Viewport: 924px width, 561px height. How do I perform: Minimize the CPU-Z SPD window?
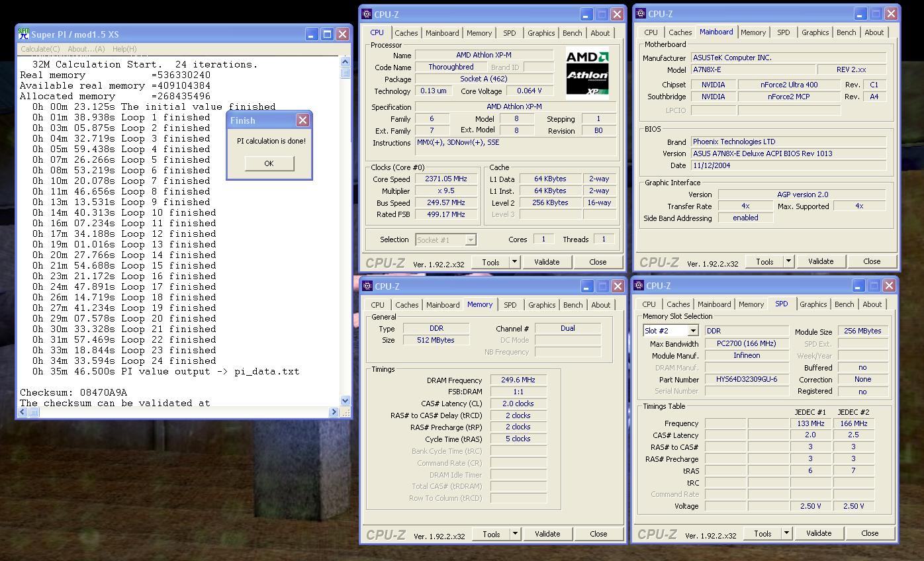pyautogui.click(x=858, y=285)
